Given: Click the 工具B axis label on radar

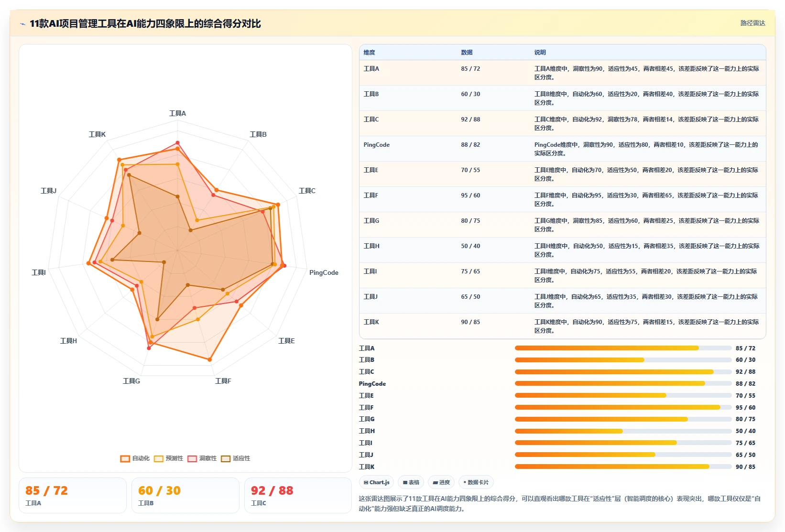Looking at the screenshot, I should click(258, 134).
